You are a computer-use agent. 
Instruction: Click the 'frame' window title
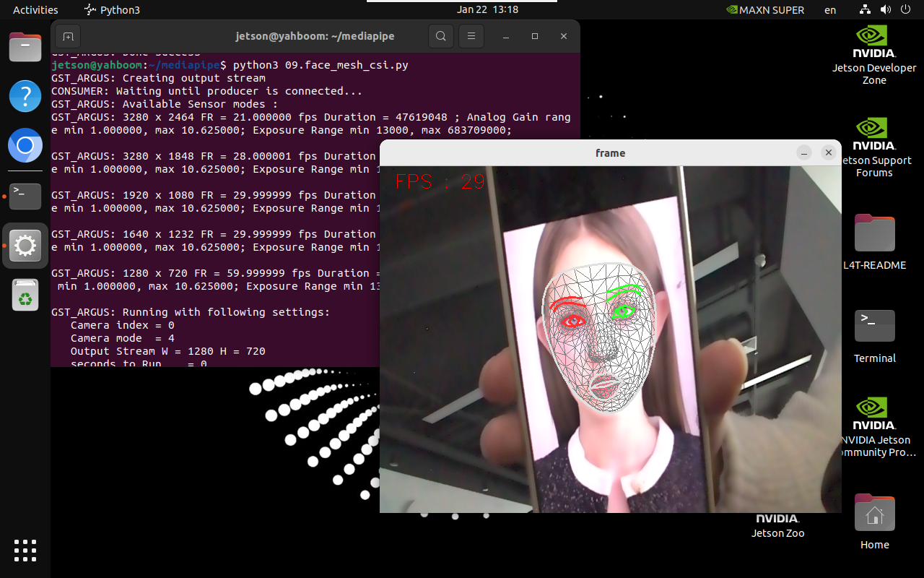pos(611,152)
